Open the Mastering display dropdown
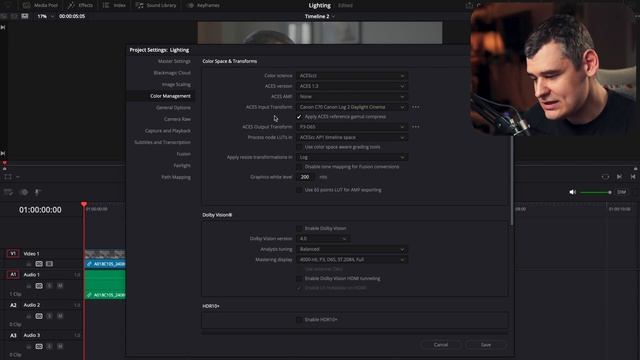The height and width of the screenshot is (360, 640). pos(351,260)
